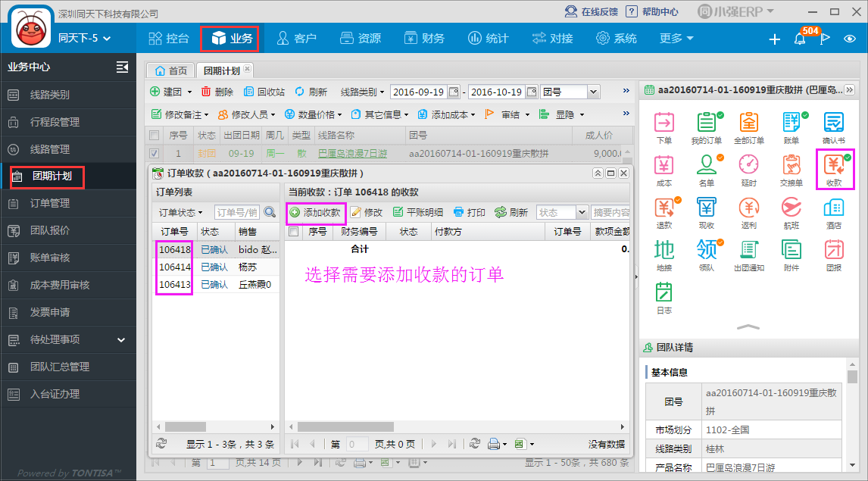Open 订单管理 in sidebar
The height and width of the screenshot is (481, 868).
coord(68,204)
